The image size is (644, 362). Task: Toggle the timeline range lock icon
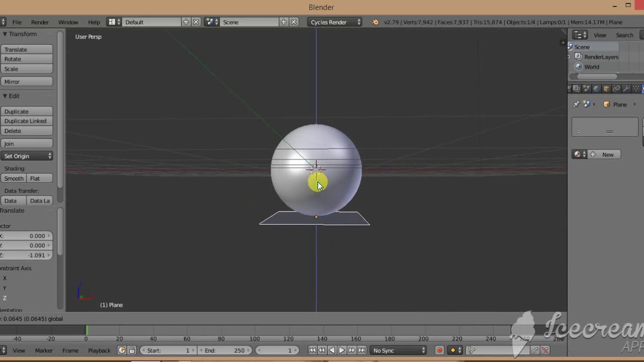point(132,350)
